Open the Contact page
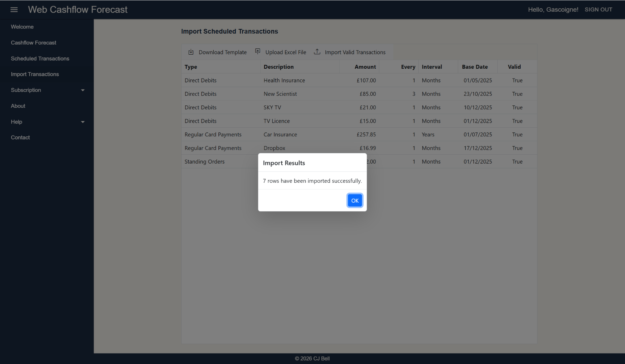Image resolution: width=625 pixels, height=364 pixels. [x=20, y=137]
